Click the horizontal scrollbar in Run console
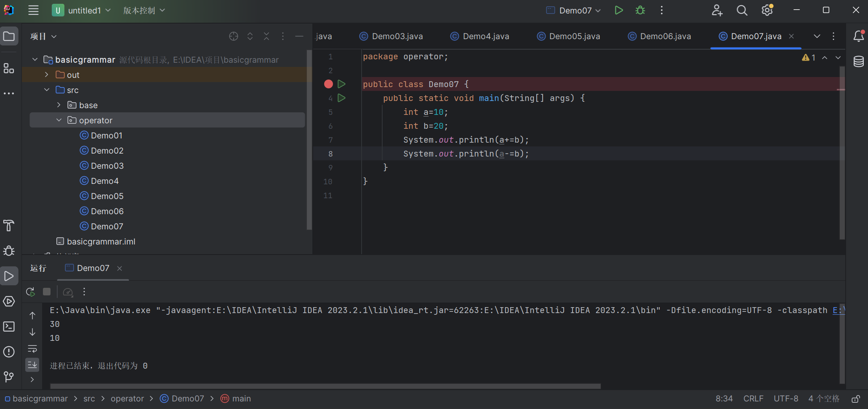This screenshot has height=409, width=868. coord(325,386)
